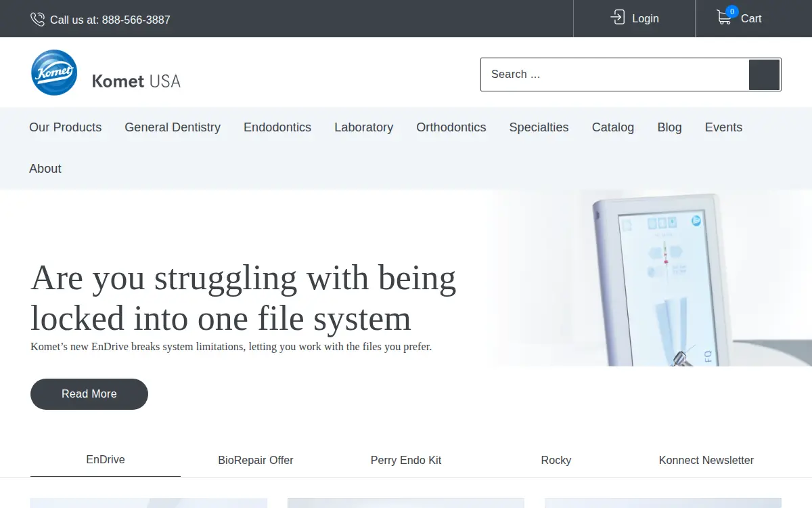Open the Laboratory menu
812x508 pixels.
pyautogui.click(x=364, y=127)
